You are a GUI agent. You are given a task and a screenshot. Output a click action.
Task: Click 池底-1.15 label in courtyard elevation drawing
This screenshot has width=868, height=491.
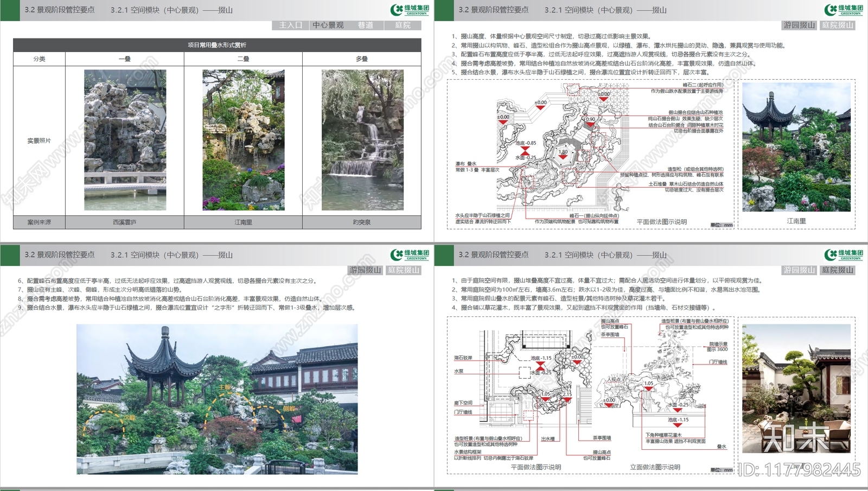(678, 419)
